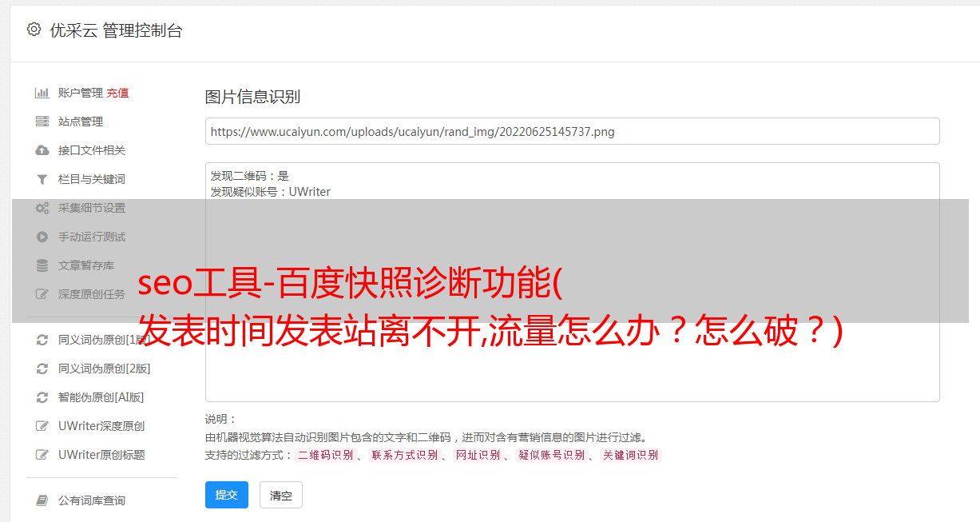This screenshot has height=522, width=980.
Task: Click the 支持的过滤方式： label
Action: click(248, 455)
